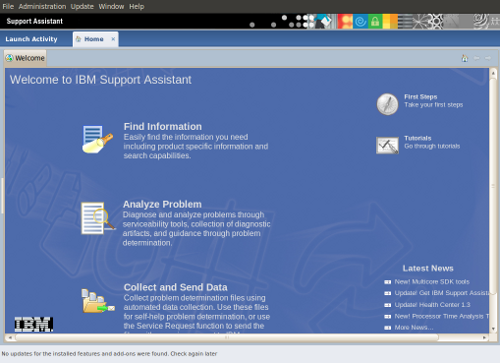Switch to the Home tab
The width and height of the screenshot is (500, 363).
coord(94,39)
